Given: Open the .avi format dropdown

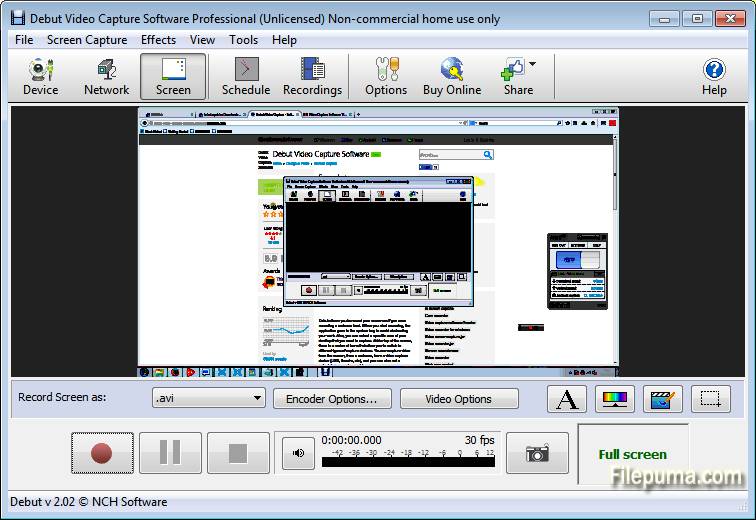Looking at the screenshot, I should point(209,399).
